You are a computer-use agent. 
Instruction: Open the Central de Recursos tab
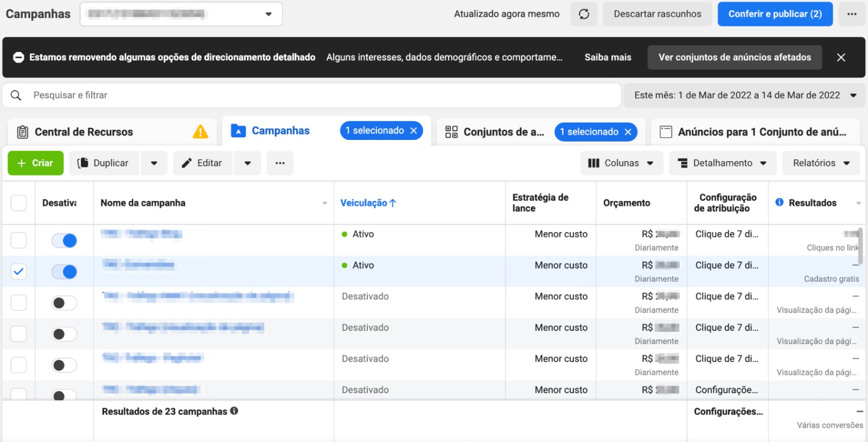click(x=84, y=132)
